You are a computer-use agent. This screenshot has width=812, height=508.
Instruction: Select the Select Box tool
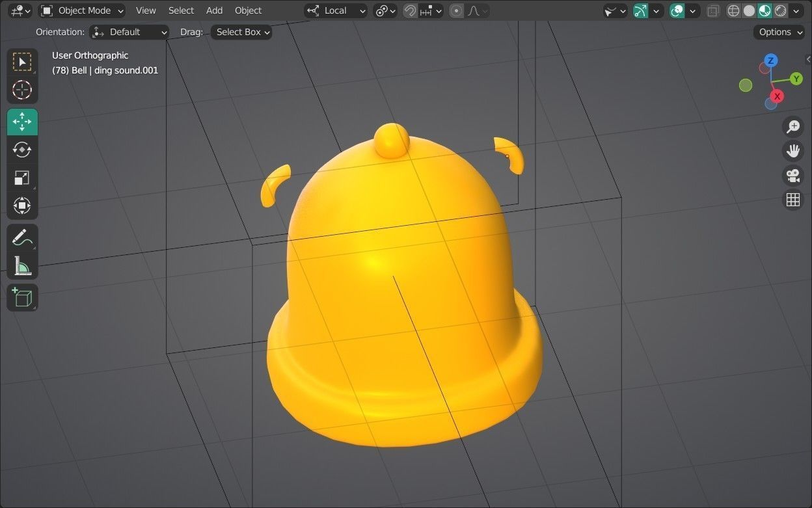[22, 62]
